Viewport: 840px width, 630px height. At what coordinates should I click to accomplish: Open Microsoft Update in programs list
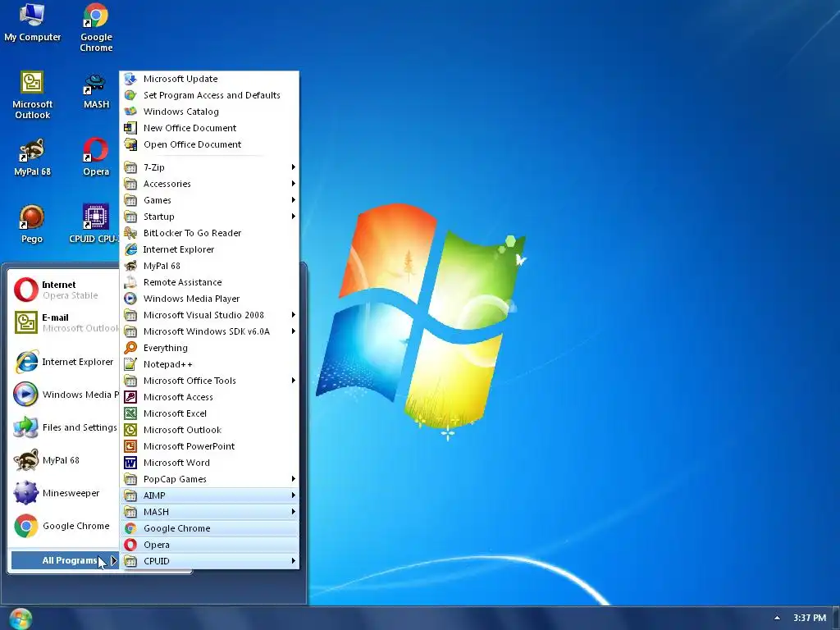click(x=209, y=79)
